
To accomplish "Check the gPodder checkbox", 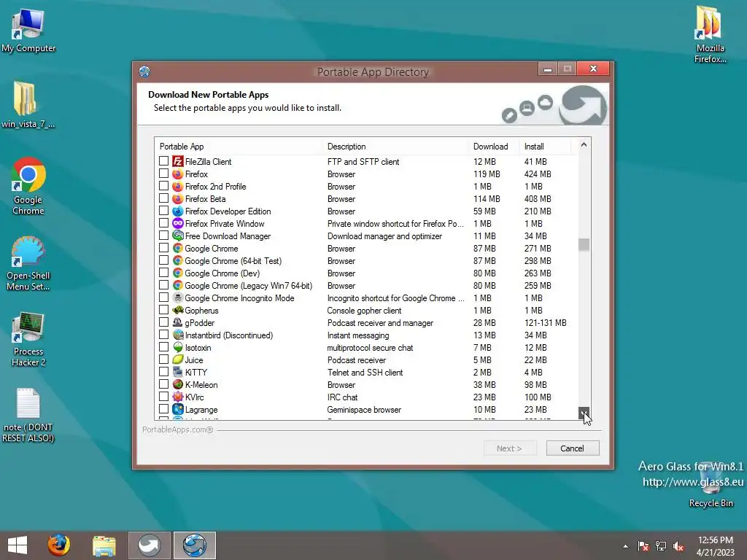I will point(164,322).
